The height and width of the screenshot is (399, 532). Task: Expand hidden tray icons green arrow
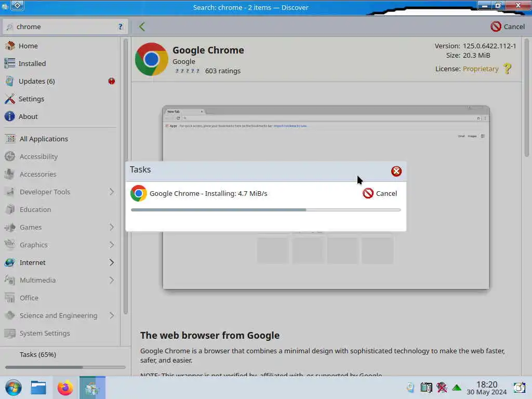457,388
